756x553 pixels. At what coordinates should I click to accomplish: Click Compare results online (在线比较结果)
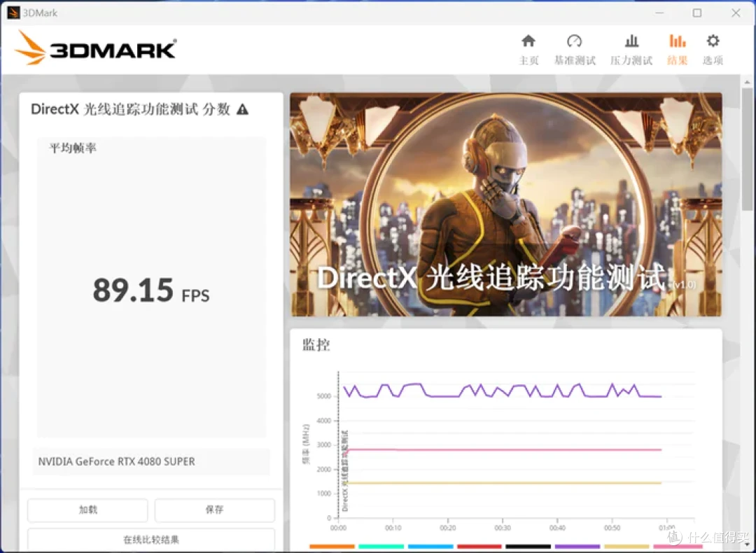pos(151,540)
